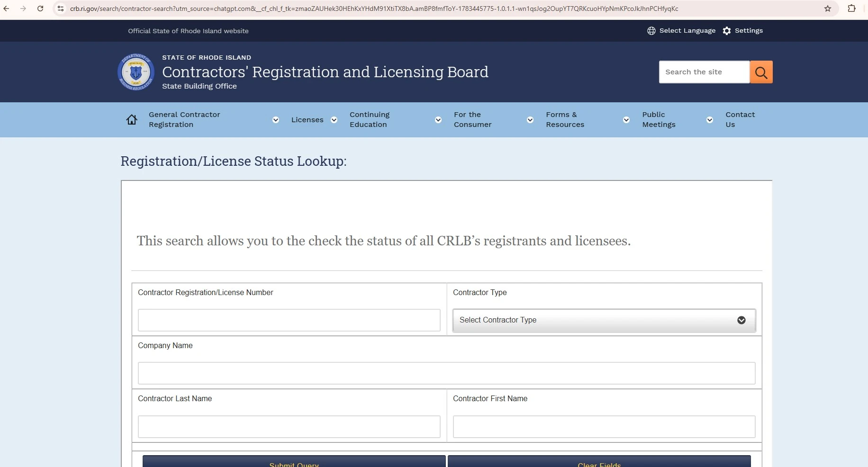Expand Forms & Resources chevron
868x467 pixels.
pyautogui.click(x=626, y=120)
